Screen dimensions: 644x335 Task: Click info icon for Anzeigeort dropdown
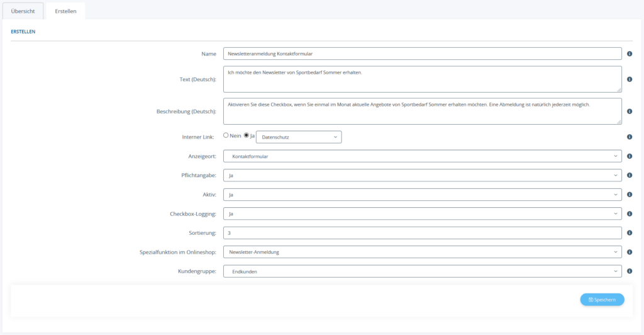click(630, 156)
